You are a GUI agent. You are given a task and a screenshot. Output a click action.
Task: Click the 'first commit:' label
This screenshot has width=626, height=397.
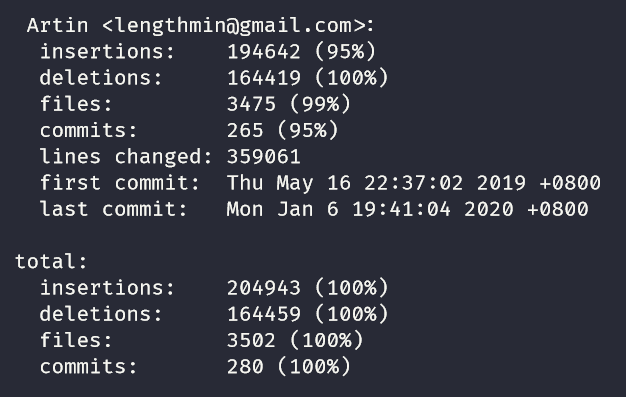119,183
